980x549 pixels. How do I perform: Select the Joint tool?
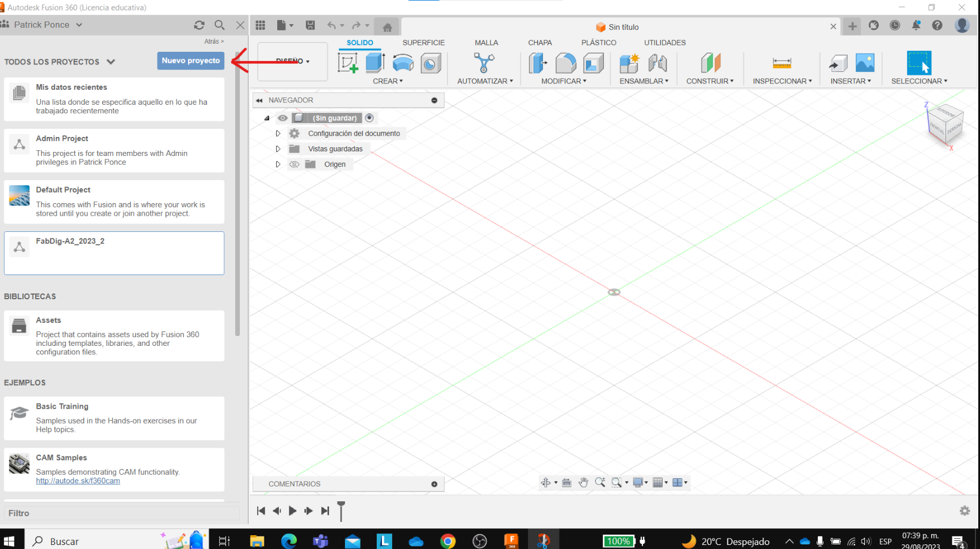pos(657,63)
